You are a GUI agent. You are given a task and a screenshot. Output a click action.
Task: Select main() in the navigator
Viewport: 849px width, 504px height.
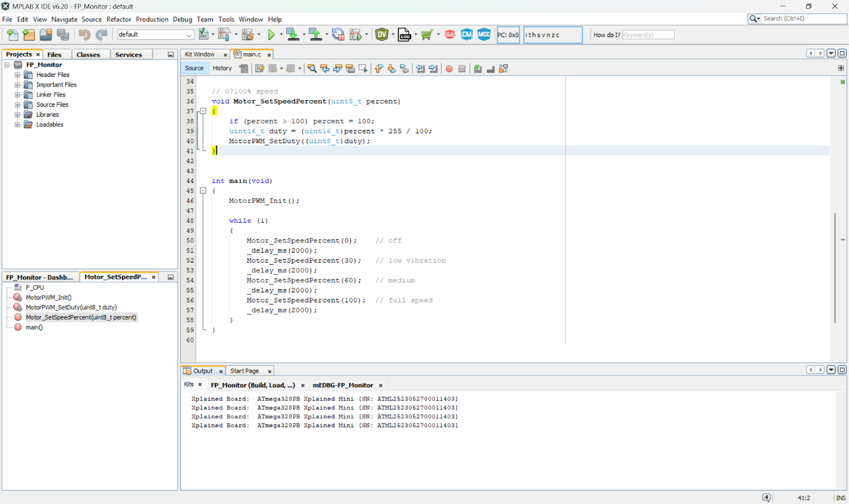[34, 327]
